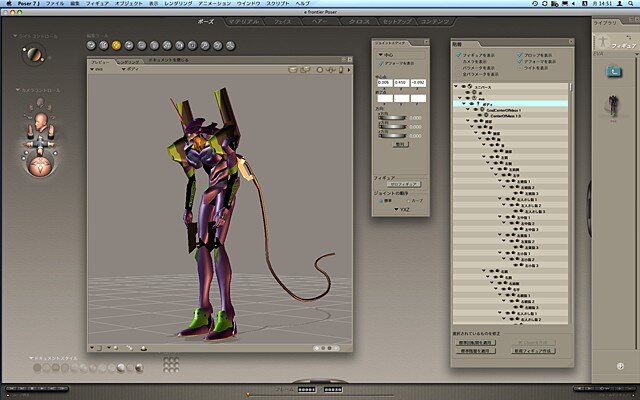Open the アニメーション menu
This screenshot has height=400, width=640.
214,3
